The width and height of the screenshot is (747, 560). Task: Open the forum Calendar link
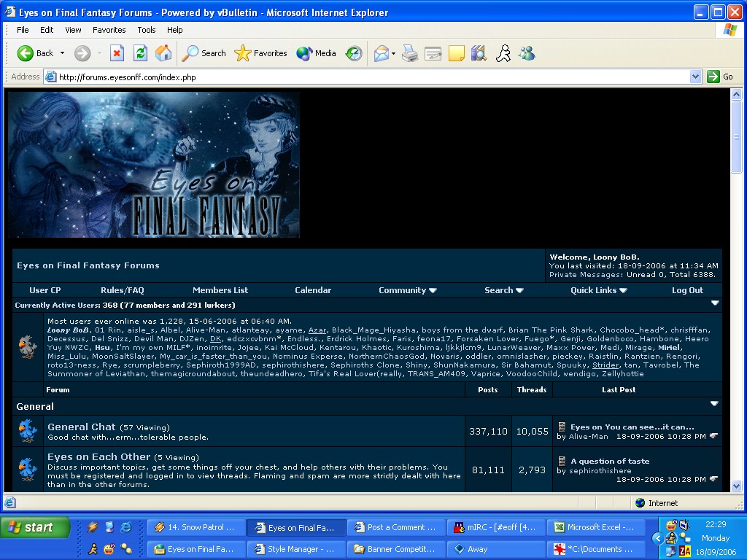[x=313, y=290]
